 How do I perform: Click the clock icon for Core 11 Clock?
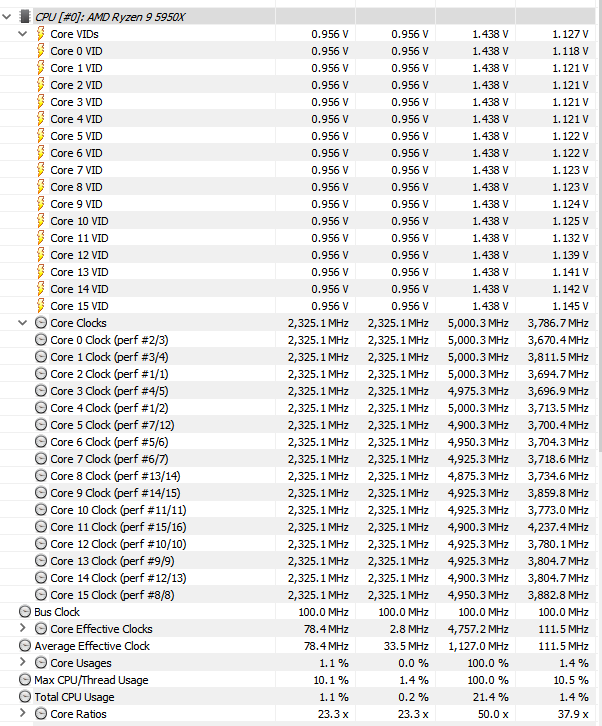coord(41,527)
